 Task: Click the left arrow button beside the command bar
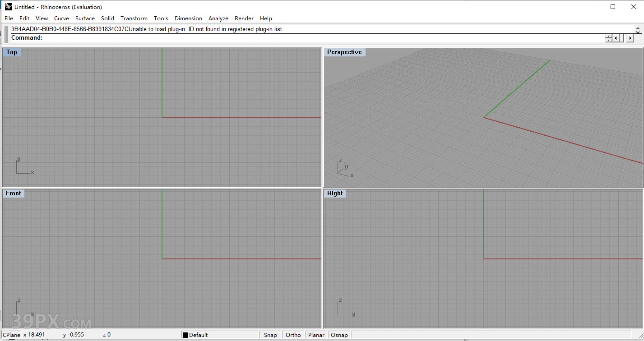tap(616, 38)
